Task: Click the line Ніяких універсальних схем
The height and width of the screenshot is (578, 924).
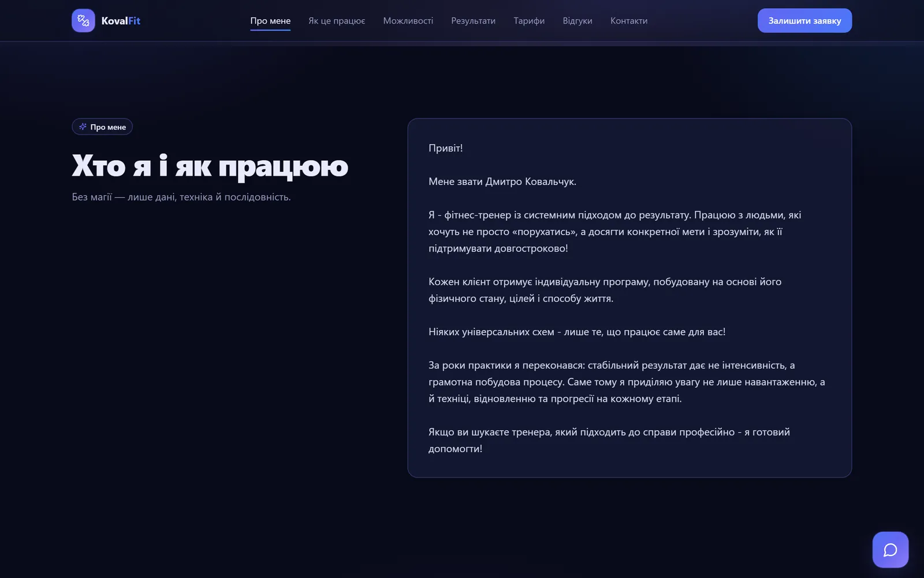Action: pyautogui.click(x=577, y=332)
